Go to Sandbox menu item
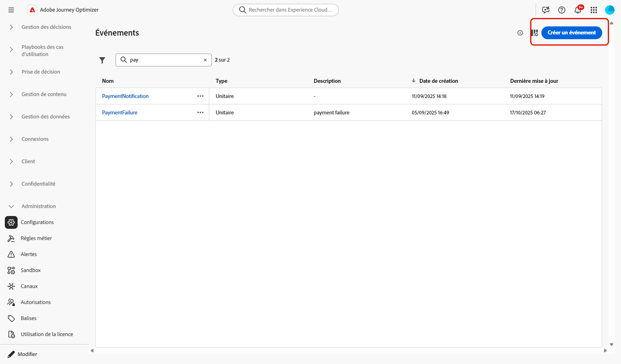Screen dimensions: 621x364 31,270
